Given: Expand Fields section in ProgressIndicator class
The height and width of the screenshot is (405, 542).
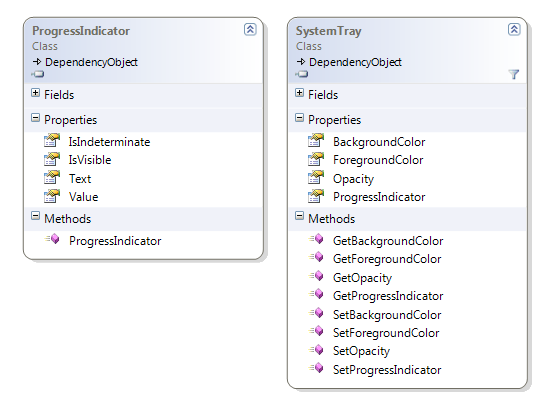Looking at the screenshot, I should (35, 93).
